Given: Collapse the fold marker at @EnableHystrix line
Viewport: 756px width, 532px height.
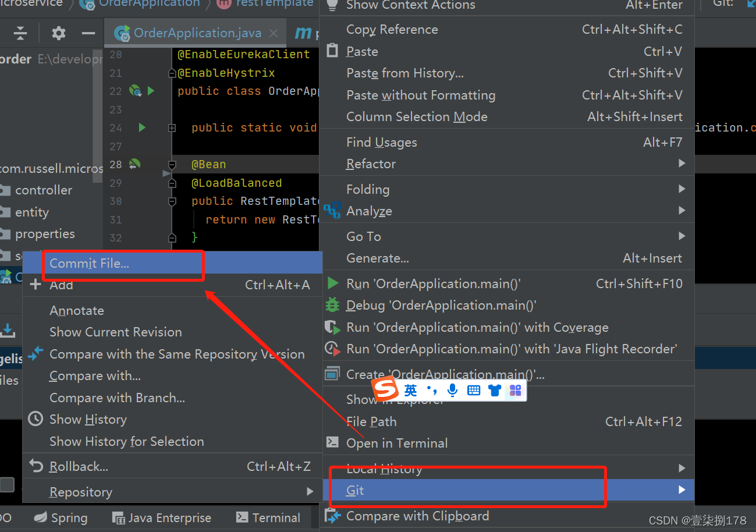Looking at the screenshot, I should [172, 73].
